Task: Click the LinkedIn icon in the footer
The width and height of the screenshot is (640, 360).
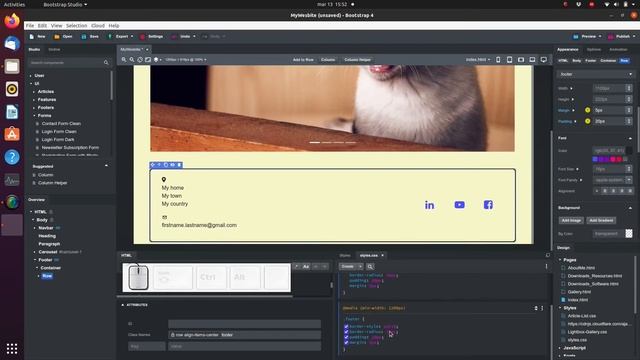Action: point(429,205)
